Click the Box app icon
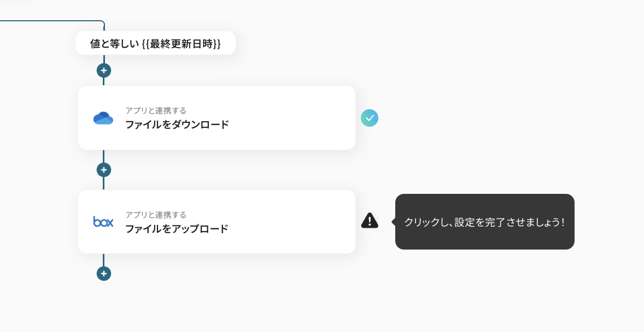The image size is (644, 332). point(103,222)
